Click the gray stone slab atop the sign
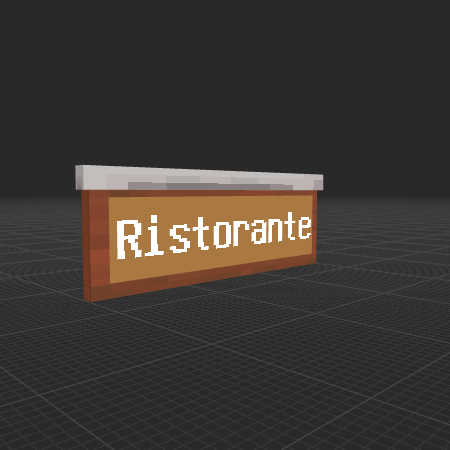Image resolution: width=450 pixels, height=450 pixels. pos(199,178)
